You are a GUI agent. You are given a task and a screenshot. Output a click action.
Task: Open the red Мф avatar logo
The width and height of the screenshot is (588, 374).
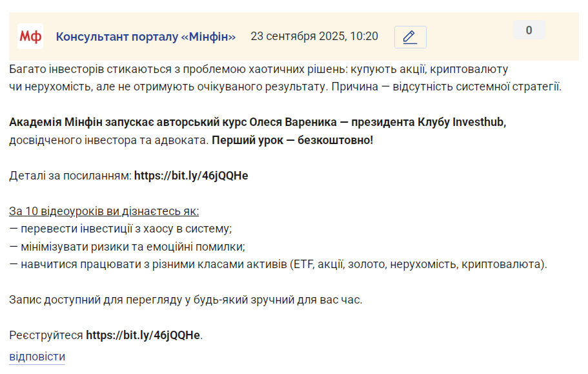pos(30,36)
